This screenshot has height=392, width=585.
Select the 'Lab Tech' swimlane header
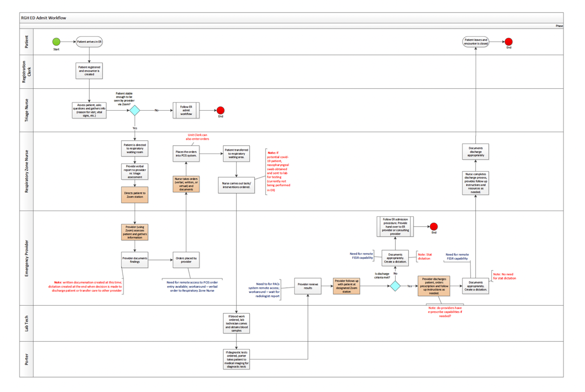coord(27,323)
